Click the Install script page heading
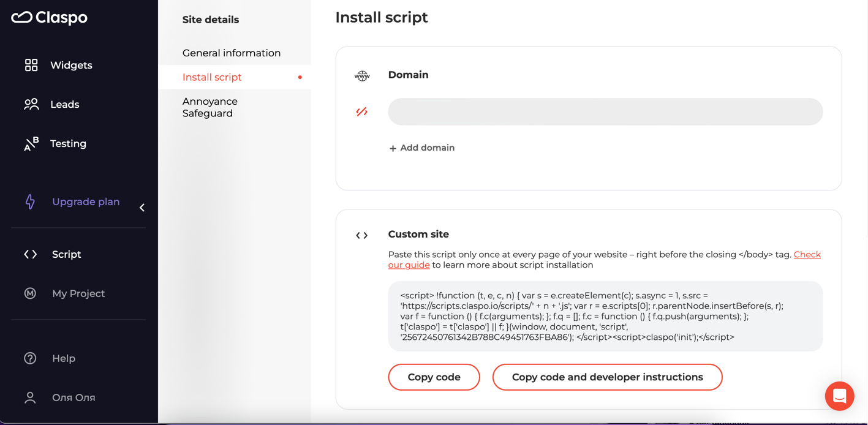This screenshot has height=425, width=868. pos(382,17)
